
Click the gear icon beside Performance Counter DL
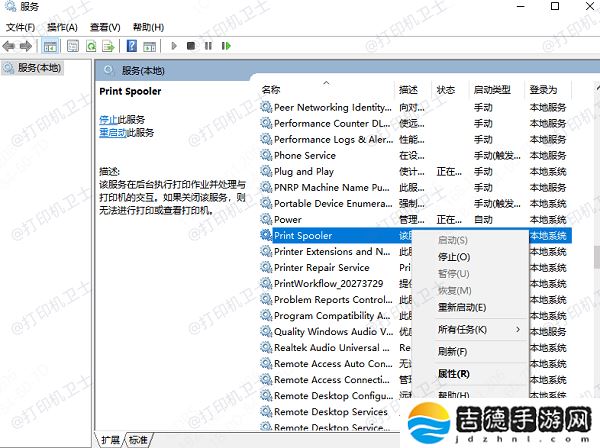pos(266,123)
